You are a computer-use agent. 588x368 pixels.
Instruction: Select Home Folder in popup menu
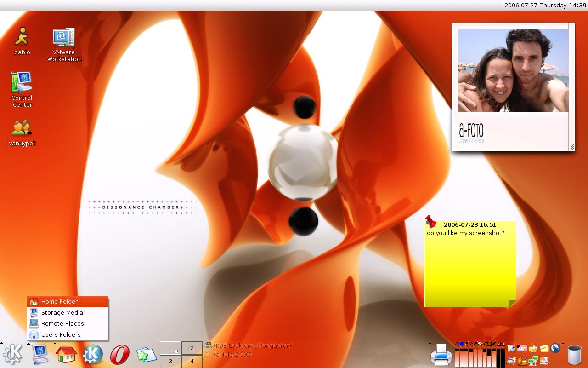(68, 301)
